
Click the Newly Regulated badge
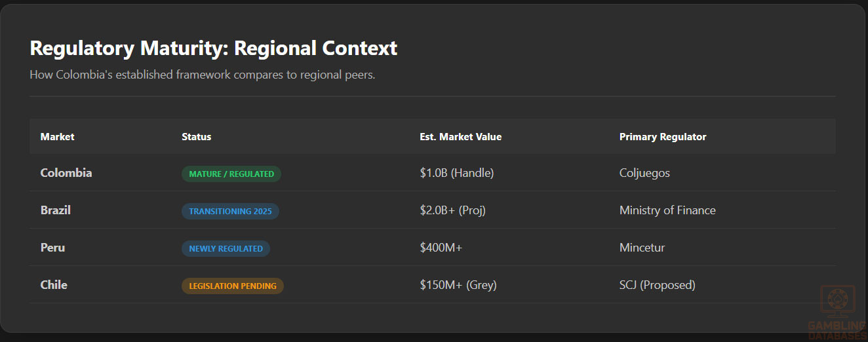click(226, 248)
